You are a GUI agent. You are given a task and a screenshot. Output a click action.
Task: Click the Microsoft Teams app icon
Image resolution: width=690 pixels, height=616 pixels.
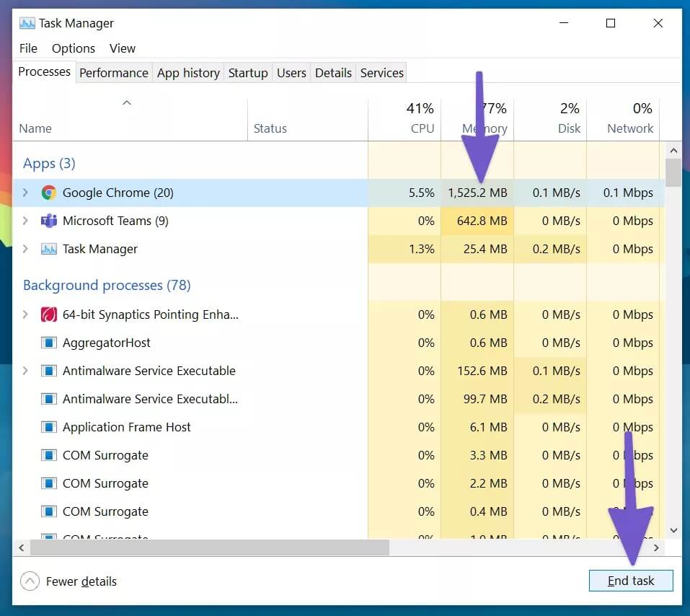49,221
